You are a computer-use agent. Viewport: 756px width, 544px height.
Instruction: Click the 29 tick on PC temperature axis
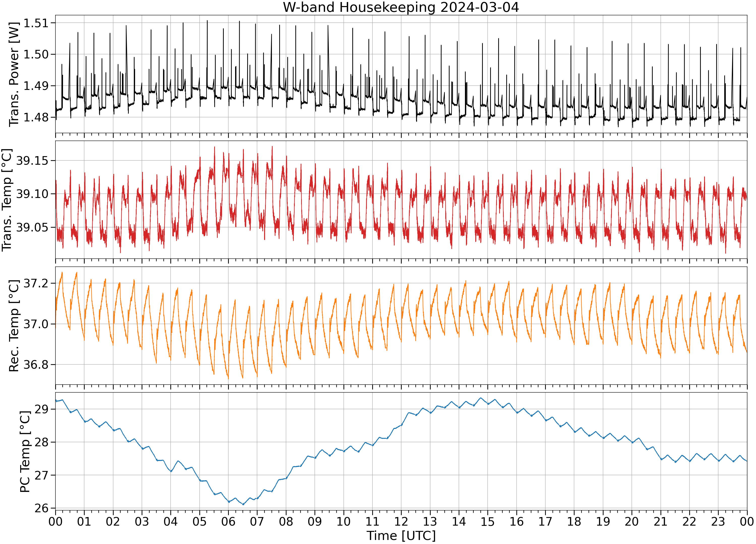coord(41,410)
